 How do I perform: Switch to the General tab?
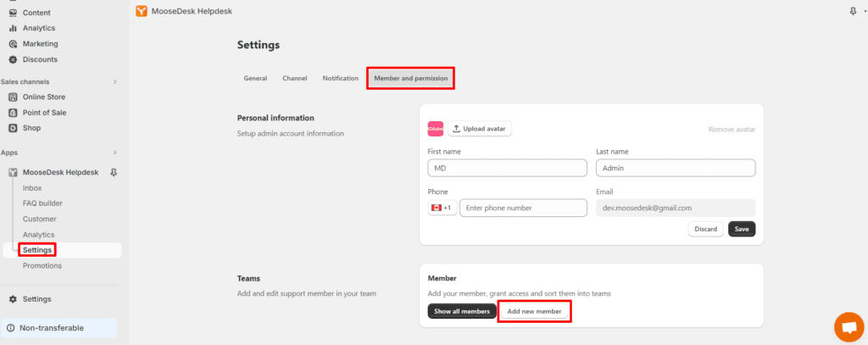[x=255, y=79]
